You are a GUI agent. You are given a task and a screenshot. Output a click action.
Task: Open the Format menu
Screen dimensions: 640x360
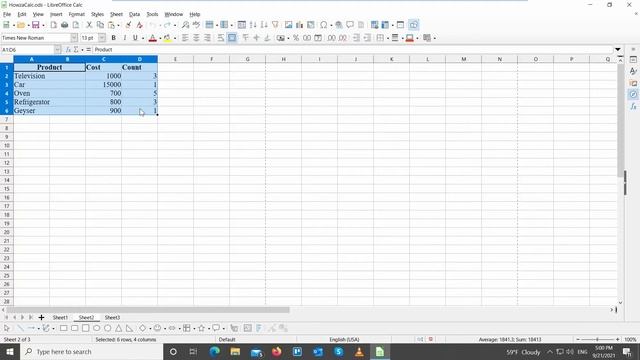(x=76, y=14)
